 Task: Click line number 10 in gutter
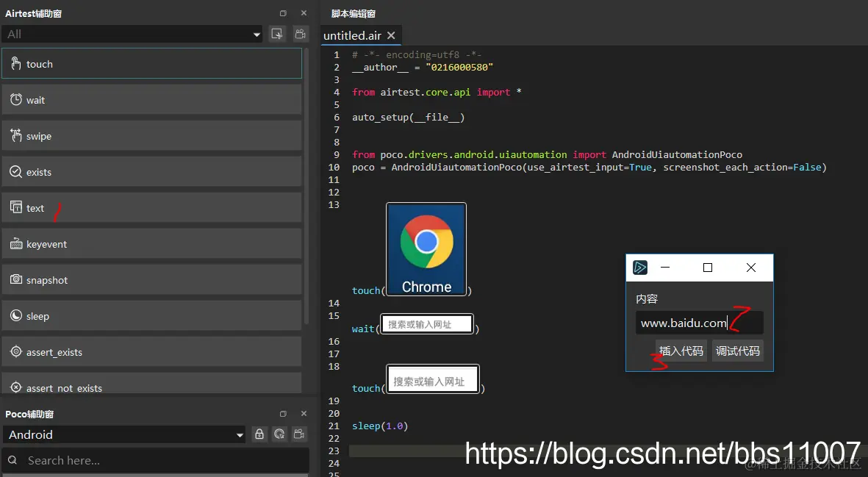point(334,167)
